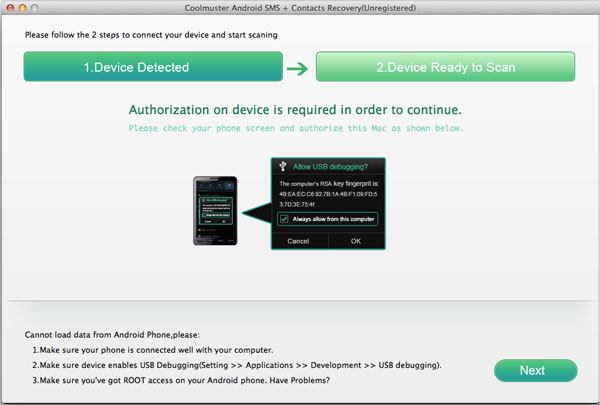
Task: Click OK in the USB debugging illustration
Action: (356, 241)
